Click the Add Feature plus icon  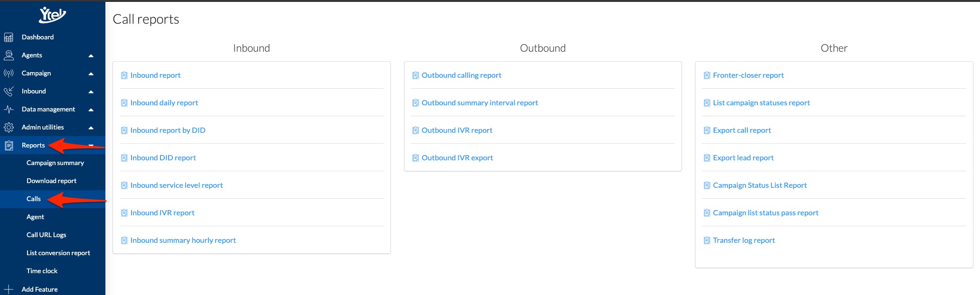(x=9, y=289)
